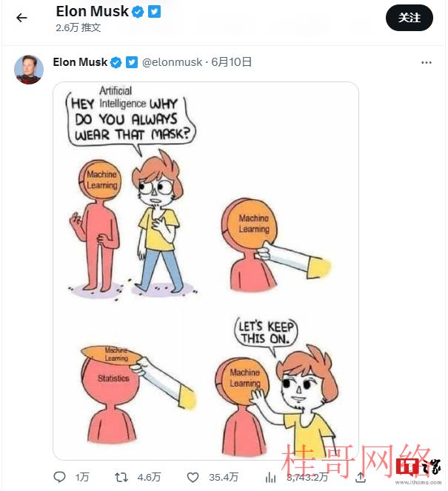Click the reply speech bubble icon
This screenshot has width=448, height=491.
click(x=59, y=477)
